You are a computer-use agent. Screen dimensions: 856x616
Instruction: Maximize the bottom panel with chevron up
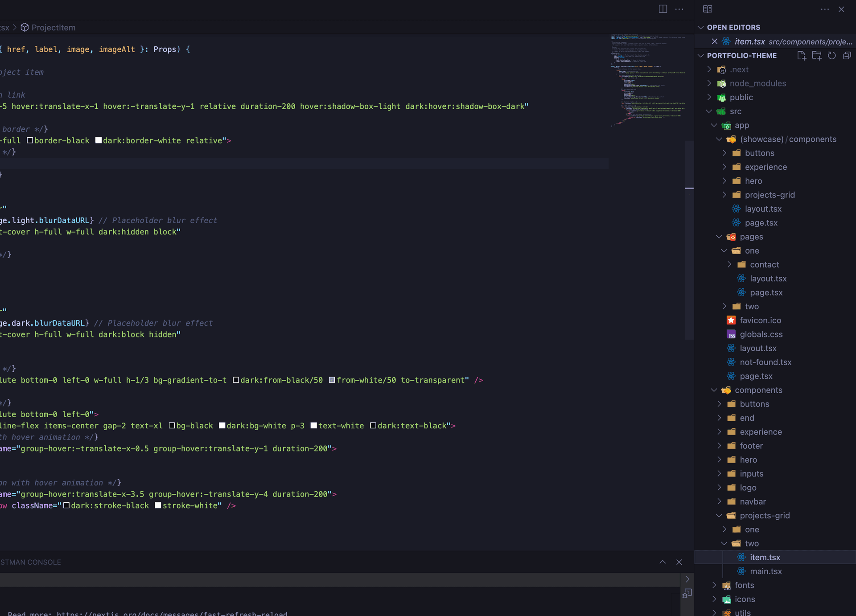(663, 562)
